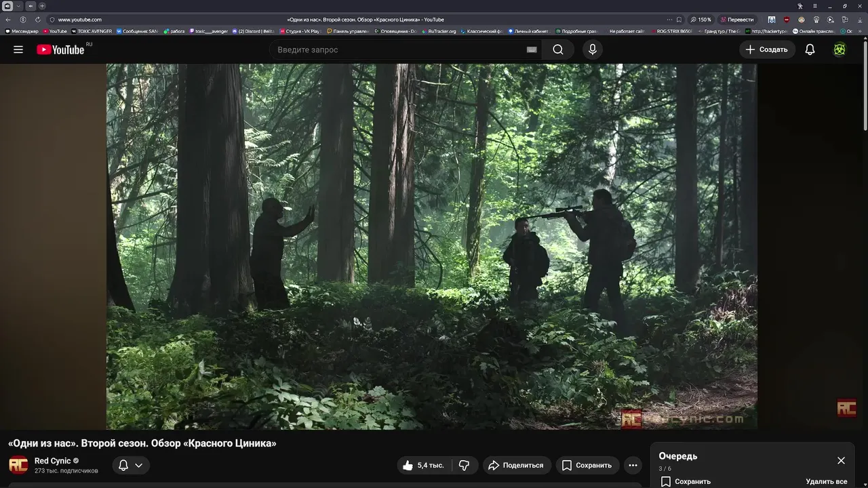Image resolution: width=868 pixels, height=488 pixels.
Task: Open the YouTube hamburger guide menu
Action: [x=18, y=49]
